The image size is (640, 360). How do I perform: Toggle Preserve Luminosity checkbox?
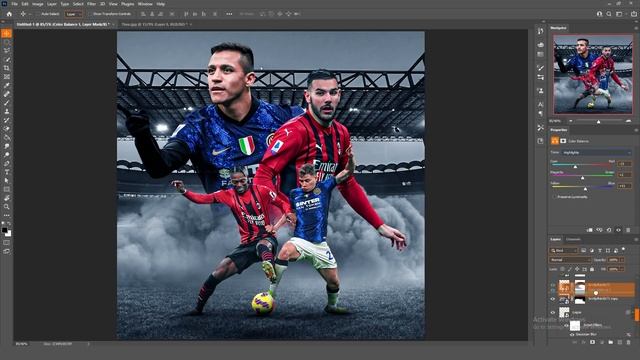554,197
